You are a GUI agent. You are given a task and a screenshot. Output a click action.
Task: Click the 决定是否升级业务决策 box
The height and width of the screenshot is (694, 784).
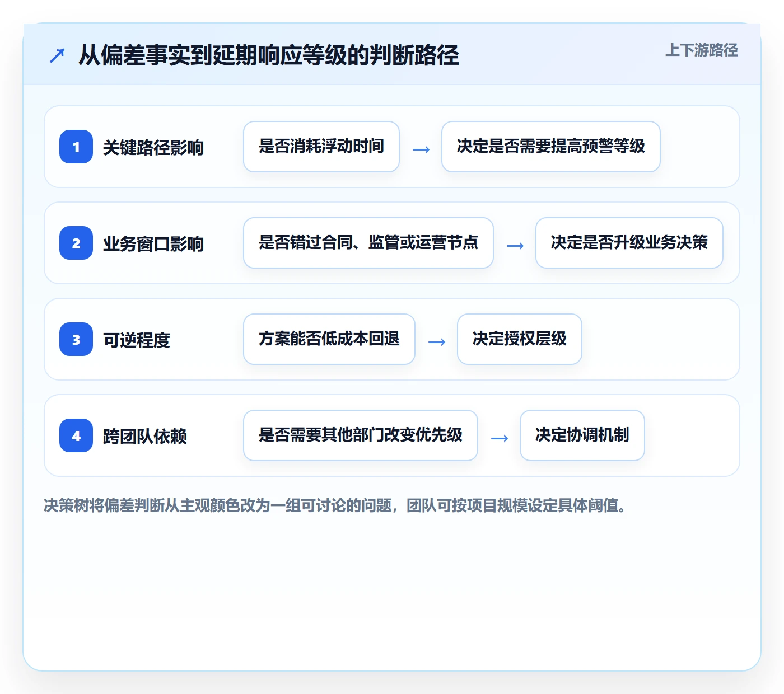click(629, 243)
